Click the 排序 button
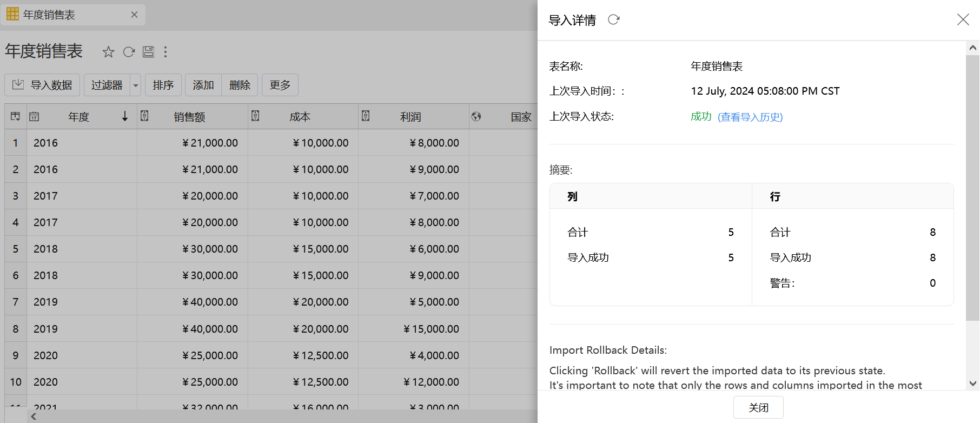The width and height of the screenshot is (980, 423). click(163, 85)
